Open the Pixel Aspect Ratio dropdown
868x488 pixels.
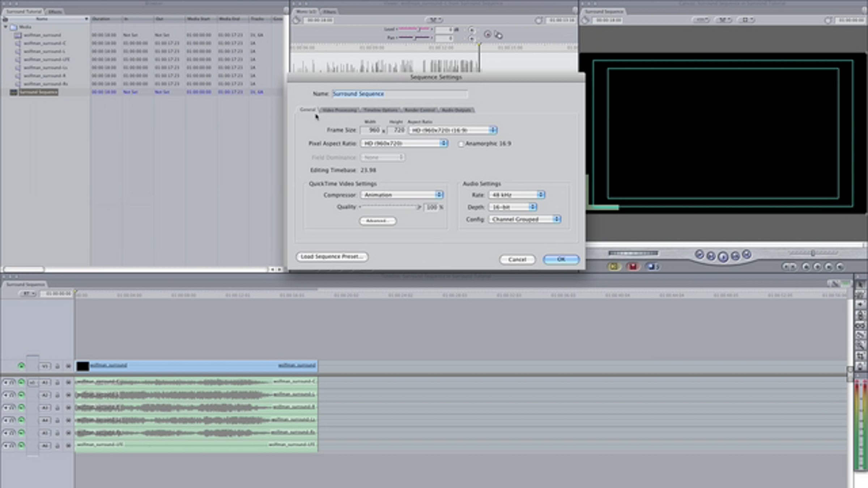[x=404, y=144]
